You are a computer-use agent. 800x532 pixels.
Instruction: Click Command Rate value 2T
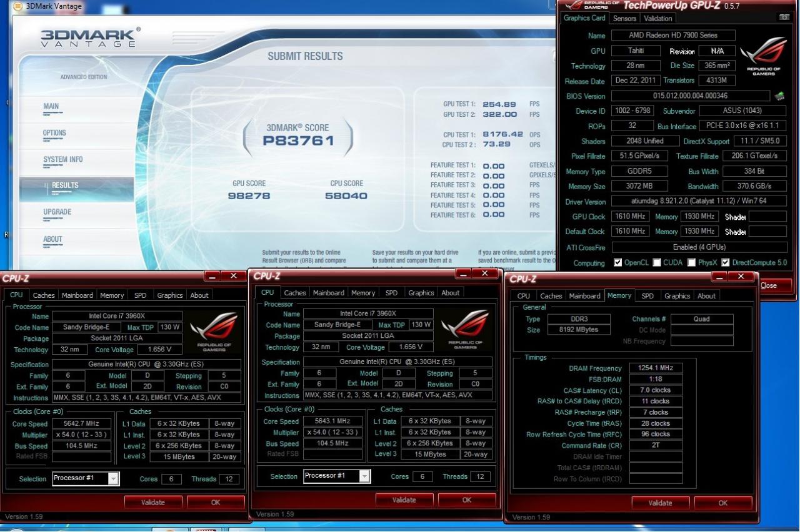point(656,446)
